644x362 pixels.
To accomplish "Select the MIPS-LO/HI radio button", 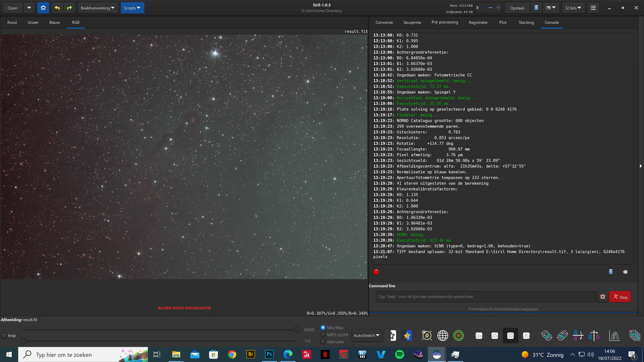I will click(322, 334).
